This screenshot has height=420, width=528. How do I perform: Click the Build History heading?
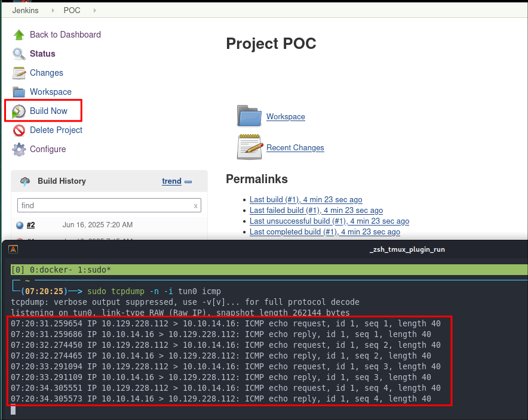tap(62, 181)
